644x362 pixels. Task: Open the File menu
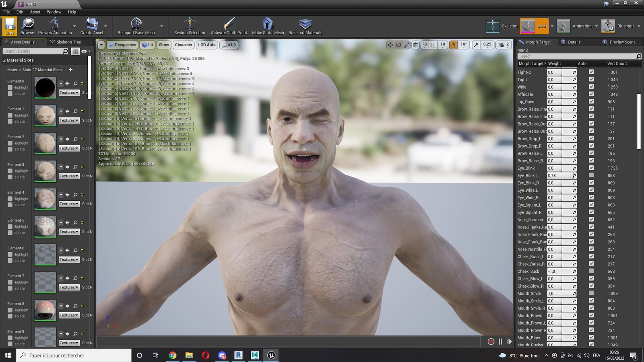click(x=6, y=12)
